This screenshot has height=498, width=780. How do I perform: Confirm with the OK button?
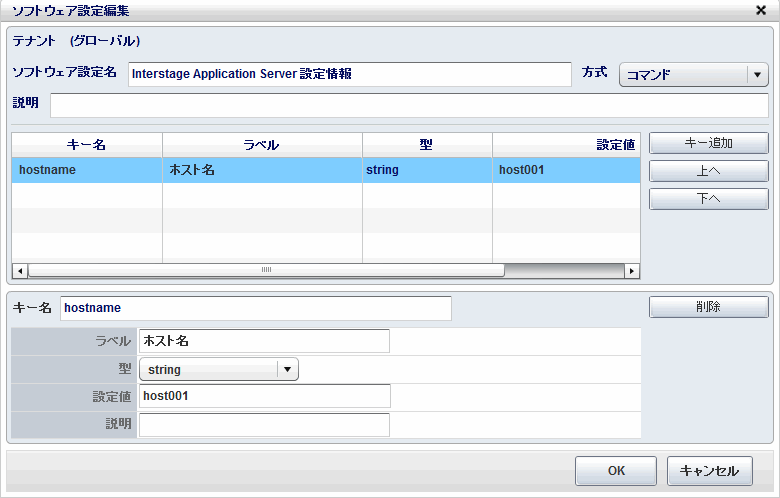pos(615,471)
